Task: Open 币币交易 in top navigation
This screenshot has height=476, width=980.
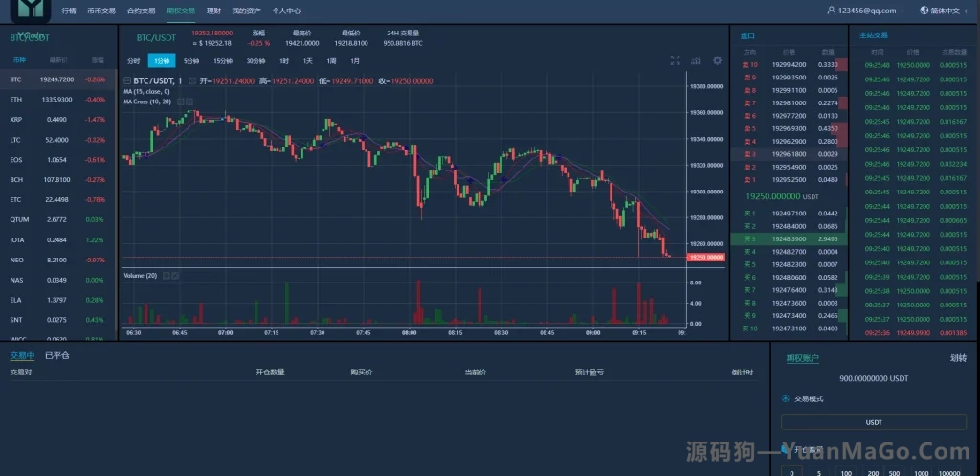Action: point(101,11)
